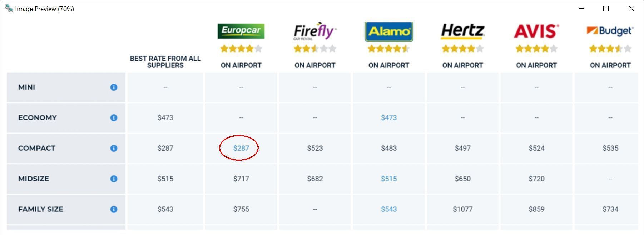Click the info icon next to ECONOMY
Screen dimensions: 644x235
[x=114, y=118]
